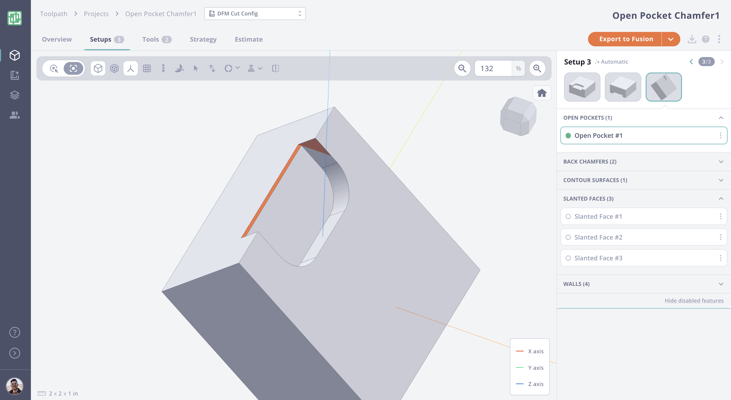Toggle the grid display icon in toolbar
Image resolution: width=731 pixels, height=400 pixels.
point(147,69)
